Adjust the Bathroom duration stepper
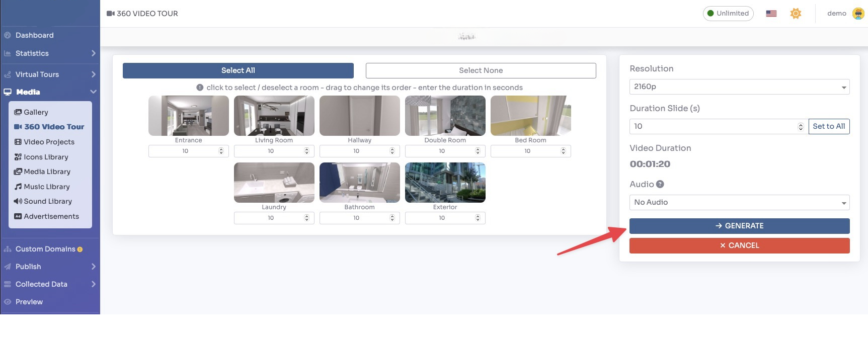The height and width of the screenshot is (338, 868). pyautogui.click(x=392, y=218)
